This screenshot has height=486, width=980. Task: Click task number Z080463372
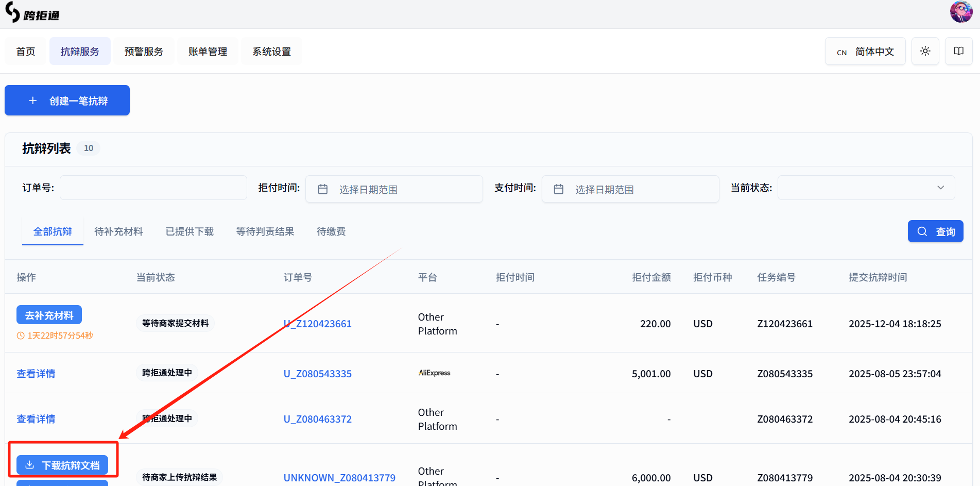(785, 419)
